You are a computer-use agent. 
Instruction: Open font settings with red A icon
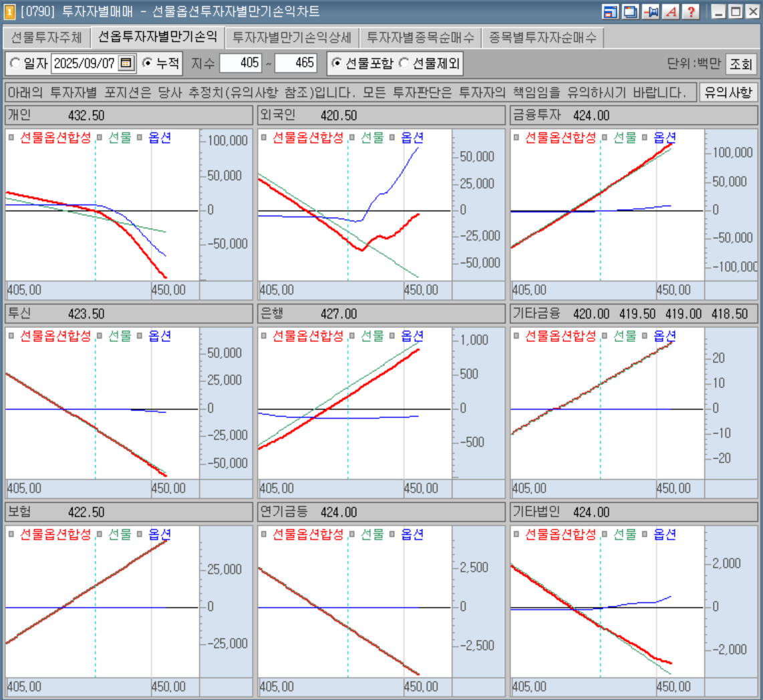point(670,11)
